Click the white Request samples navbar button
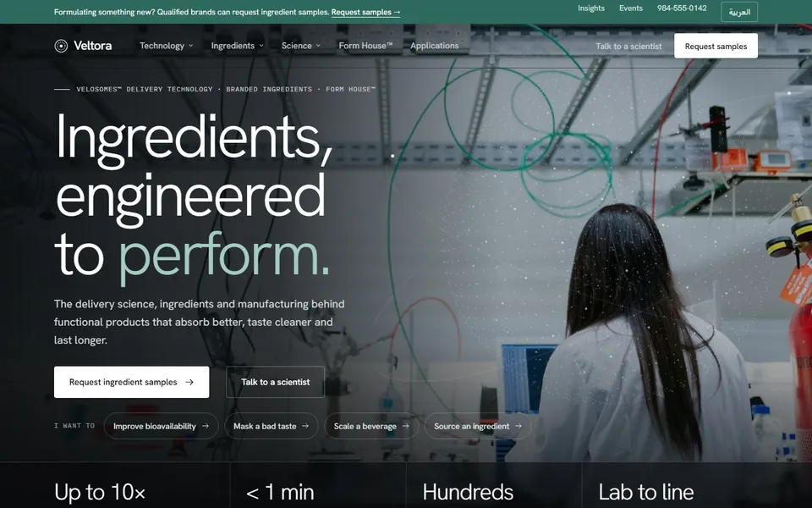This screenshot has height=508, width=812. pos(716,46)
